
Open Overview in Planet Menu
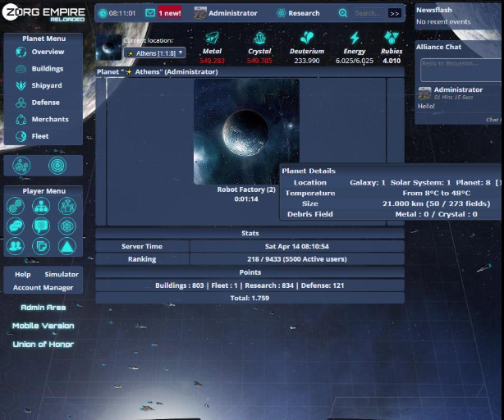point(48,52)
